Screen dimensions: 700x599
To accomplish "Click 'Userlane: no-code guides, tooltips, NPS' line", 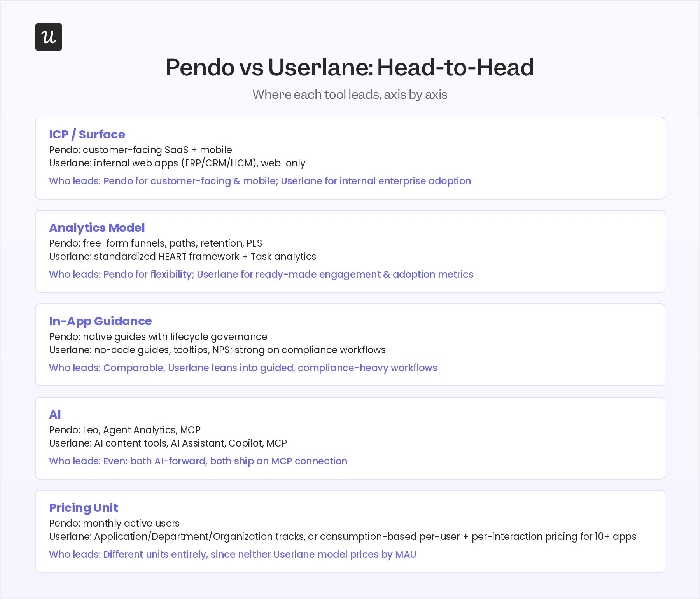I will tap(217, 350).
